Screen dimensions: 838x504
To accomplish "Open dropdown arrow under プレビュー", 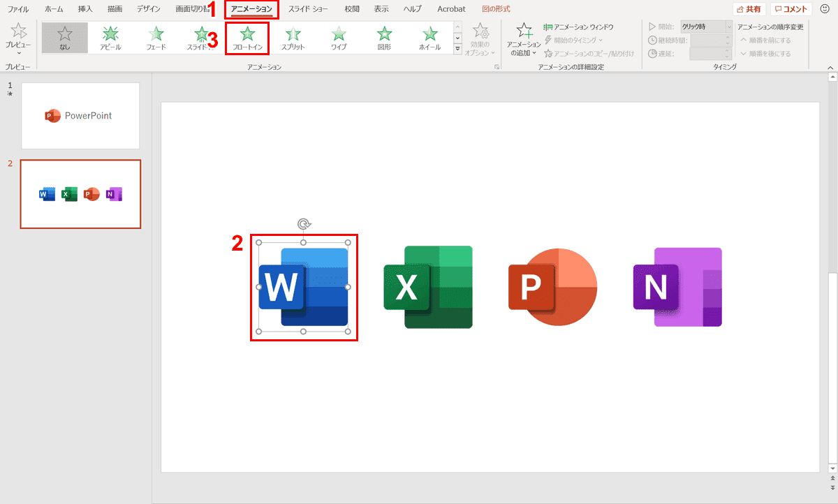I will [x=19, y=53].
